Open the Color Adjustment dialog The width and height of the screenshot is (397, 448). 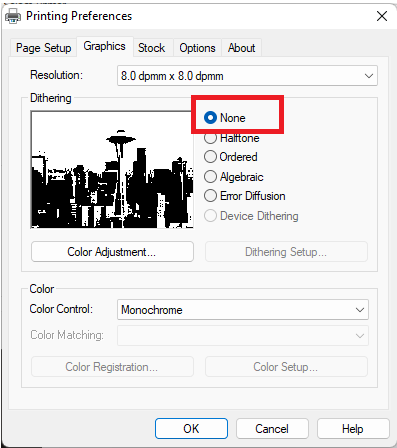pos(112,252)
